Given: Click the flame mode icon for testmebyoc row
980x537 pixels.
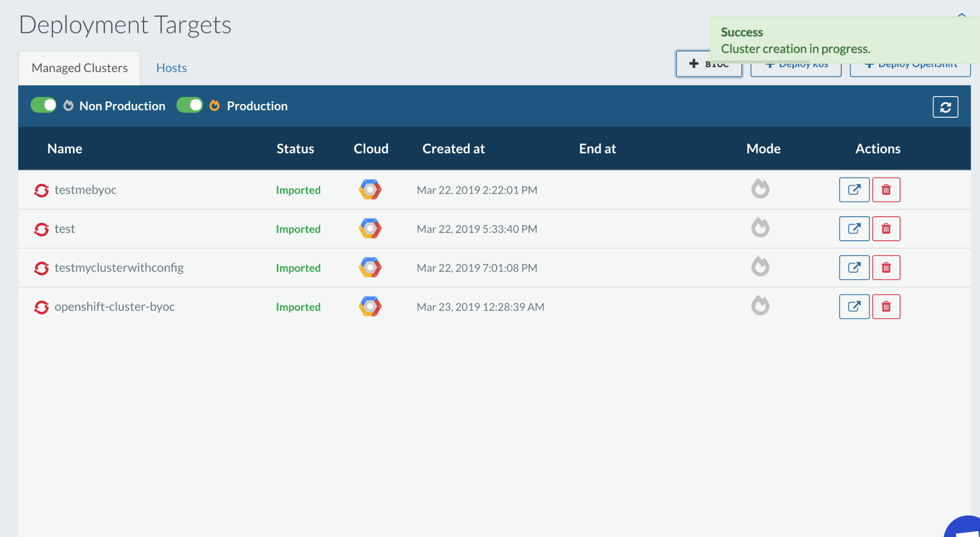Looking at the screenshot, I should pyautogui.click(x=760, y=189).
